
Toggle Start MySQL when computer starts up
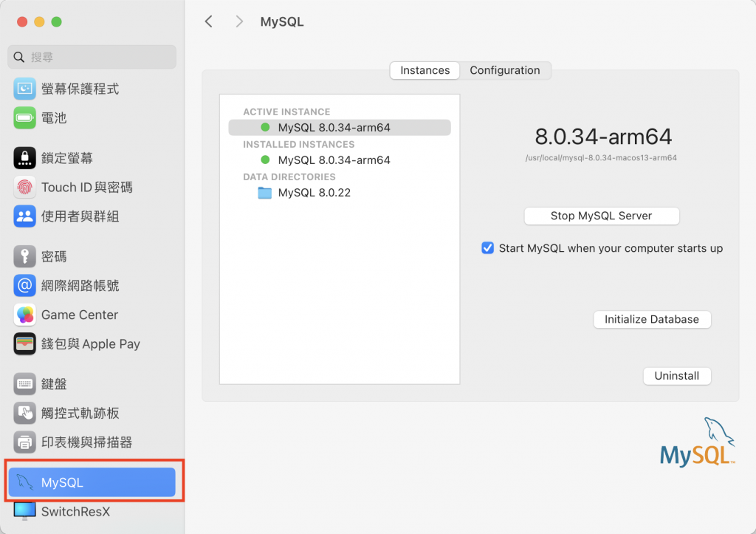click(487, 248)
